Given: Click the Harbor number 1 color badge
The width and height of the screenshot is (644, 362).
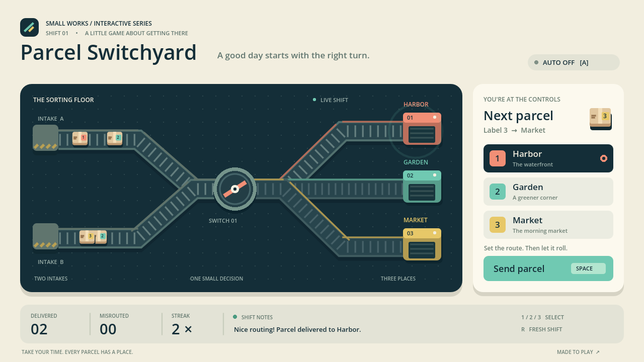Looking at the screenshot, I should pyautogui.click(x=498, y=158).
